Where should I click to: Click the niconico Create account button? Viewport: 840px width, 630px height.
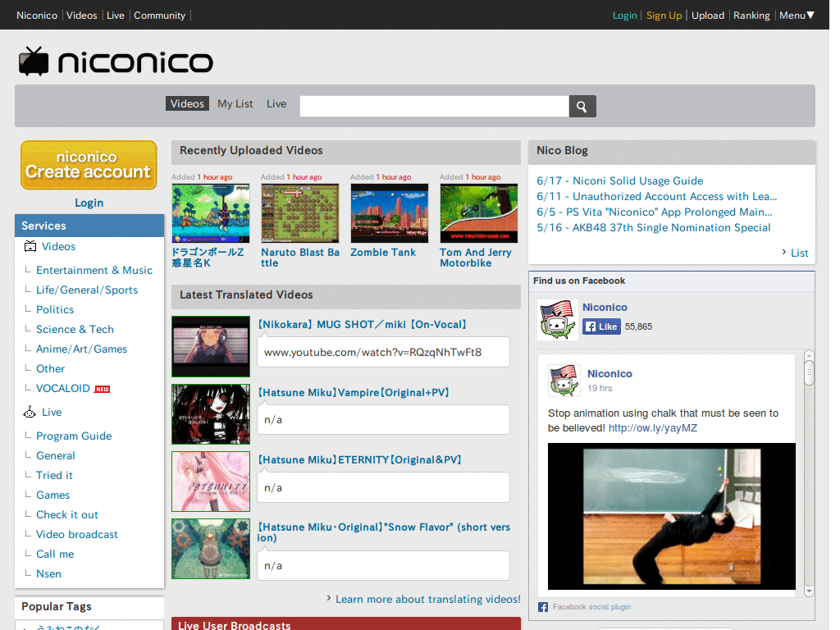(x=89, y=165)
